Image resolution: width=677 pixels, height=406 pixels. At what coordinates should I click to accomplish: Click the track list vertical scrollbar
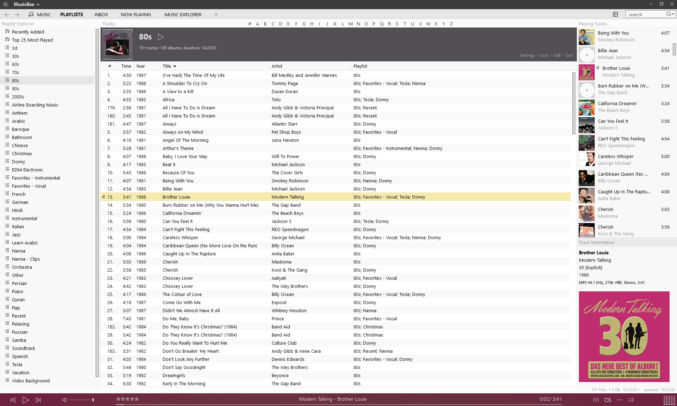tap(574, 103)
